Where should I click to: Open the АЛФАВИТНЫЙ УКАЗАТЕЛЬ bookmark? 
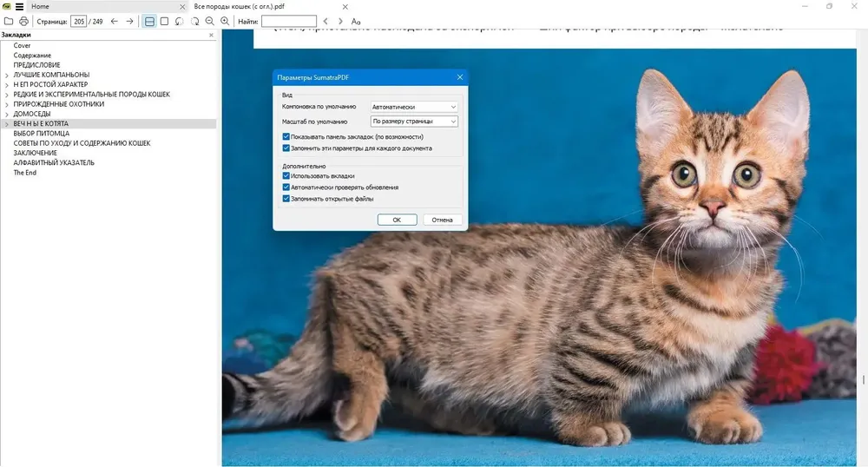click(54, 162)
